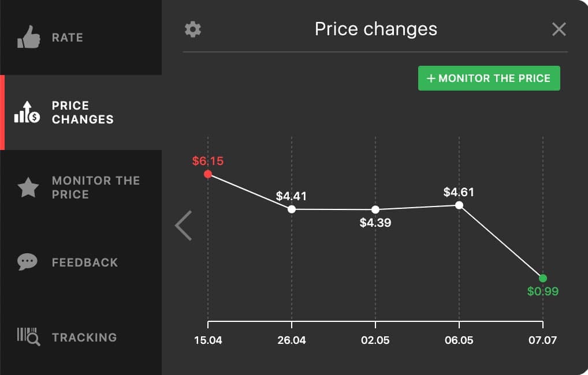Image resolution: width=588 pixels, height=375 pixels.
Task: Select the $4.61 data point
Action: 459,205
